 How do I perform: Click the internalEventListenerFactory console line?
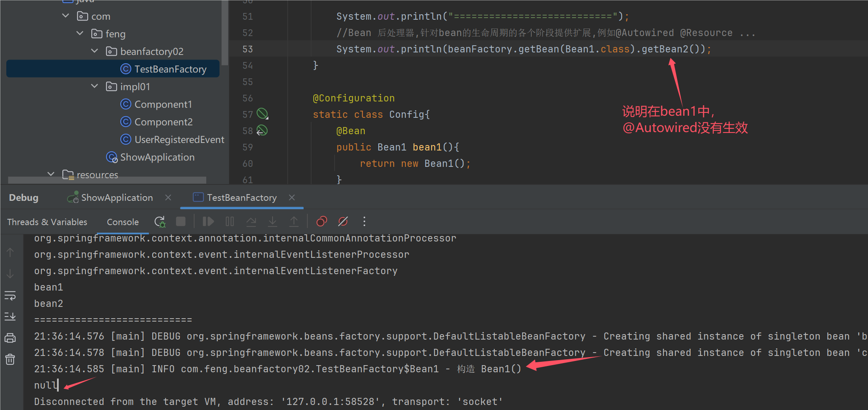216,271
